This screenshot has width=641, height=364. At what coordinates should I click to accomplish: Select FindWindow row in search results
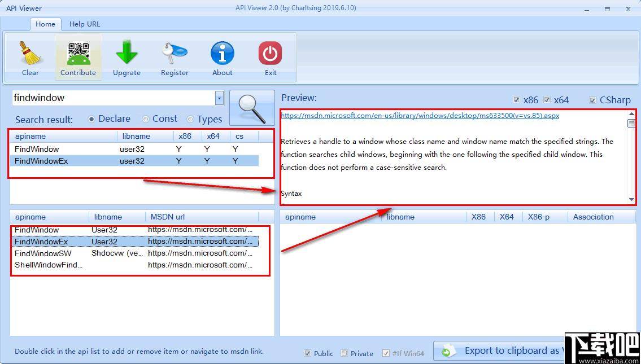tap(135, 149)
